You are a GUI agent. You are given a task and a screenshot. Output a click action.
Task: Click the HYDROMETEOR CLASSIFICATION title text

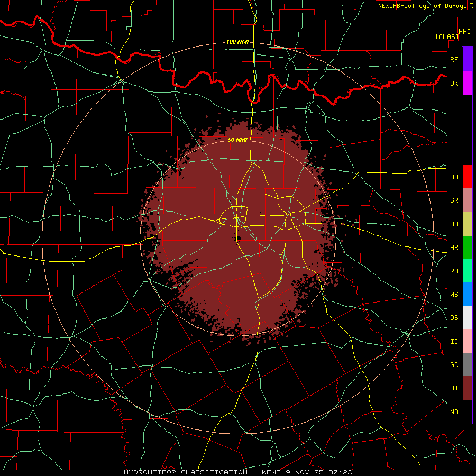pos(186,472)
